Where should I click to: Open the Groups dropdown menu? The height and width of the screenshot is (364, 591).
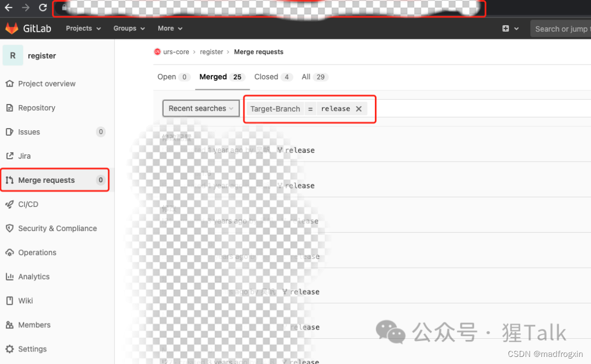(129, 28)
